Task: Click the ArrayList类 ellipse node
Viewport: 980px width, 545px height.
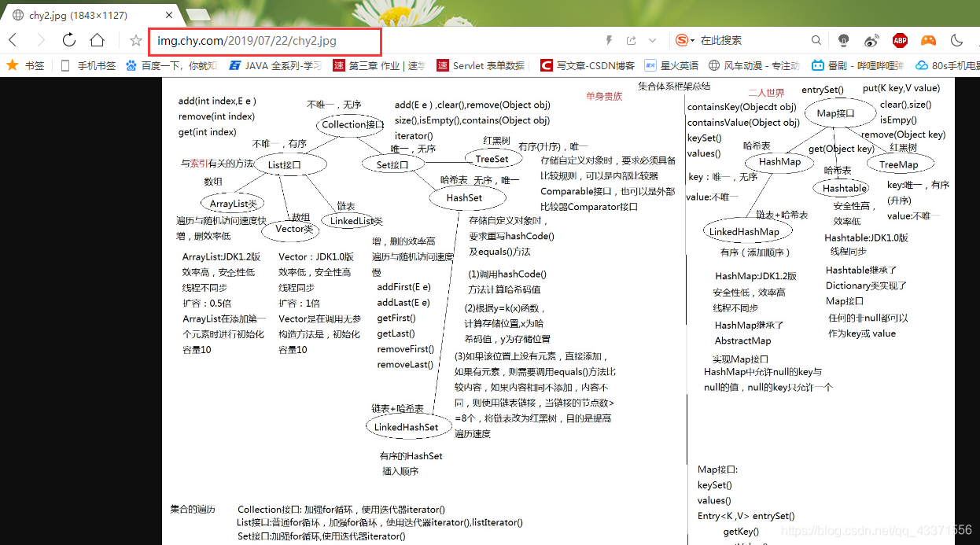Action: [x=234, y=203]
